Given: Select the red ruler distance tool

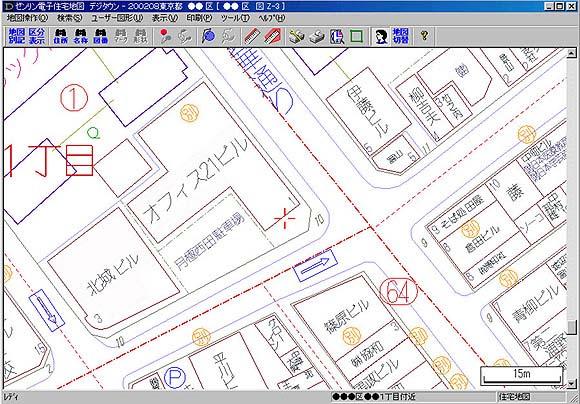Looking at the screenshot, I should coord(253,36).
